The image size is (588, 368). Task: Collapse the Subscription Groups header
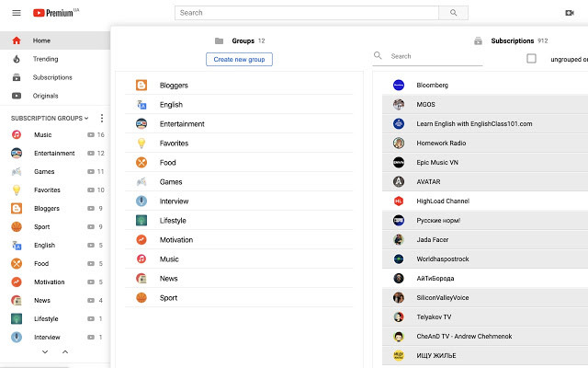pyautogui.click(x=50, y=118)
